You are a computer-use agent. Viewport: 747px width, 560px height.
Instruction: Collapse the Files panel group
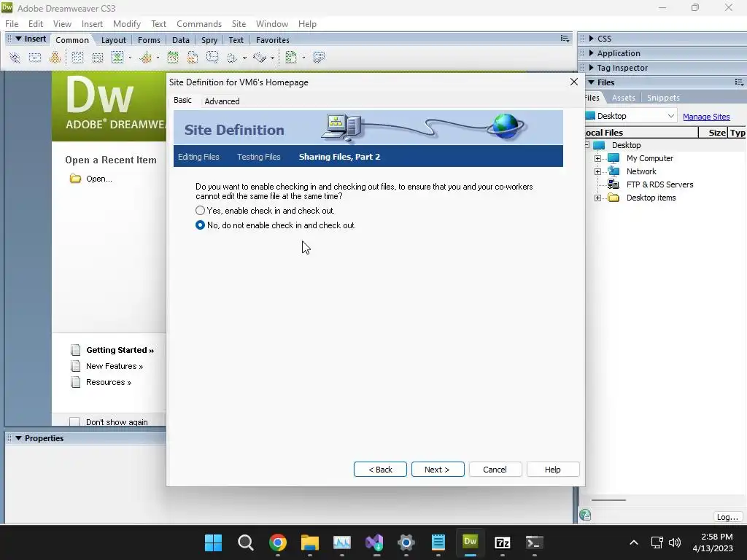(x=591, y=82)
